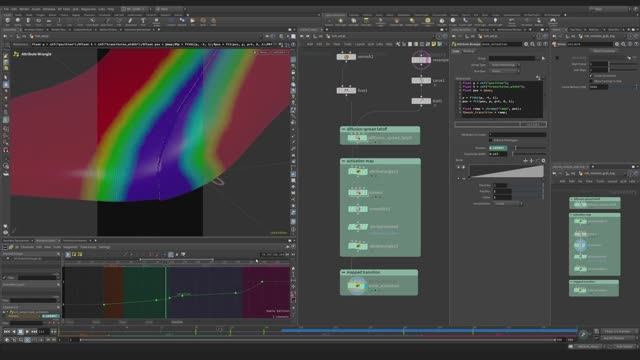
Task: Open the Keyframes menu in animation editor
Action: coord(70,247)
